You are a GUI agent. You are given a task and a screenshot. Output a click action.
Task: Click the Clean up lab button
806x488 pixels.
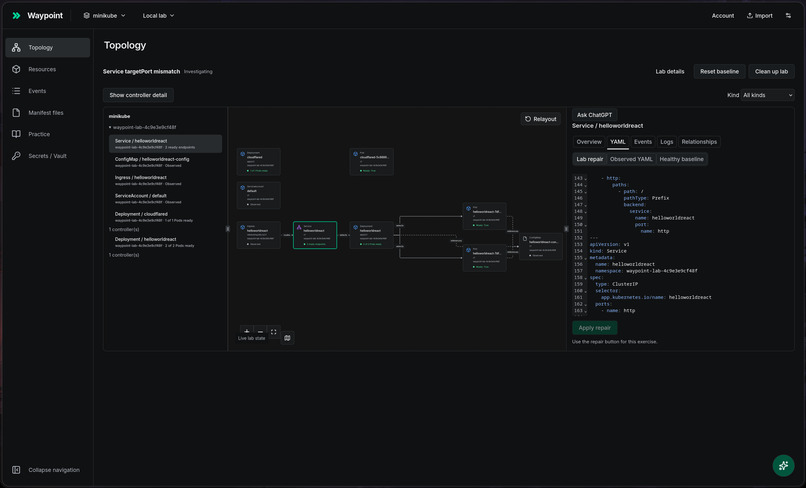pyautogui.click(x=771, y=71)
